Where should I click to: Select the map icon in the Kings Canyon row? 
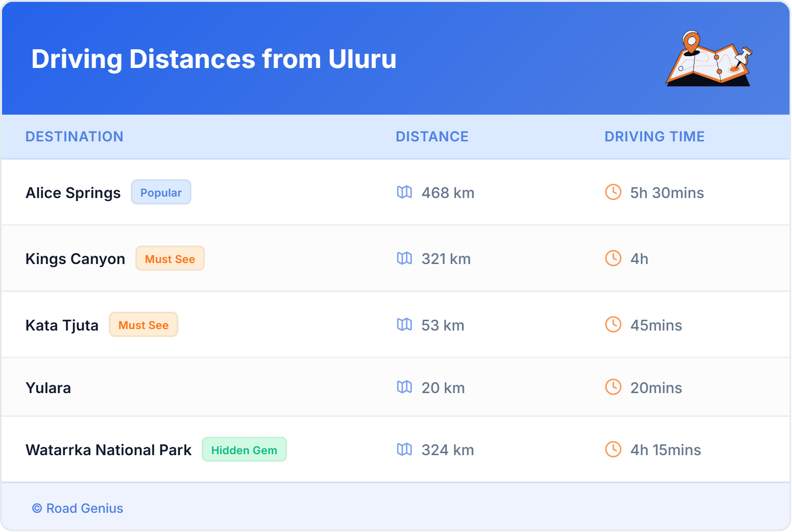[x=405, y=259]
